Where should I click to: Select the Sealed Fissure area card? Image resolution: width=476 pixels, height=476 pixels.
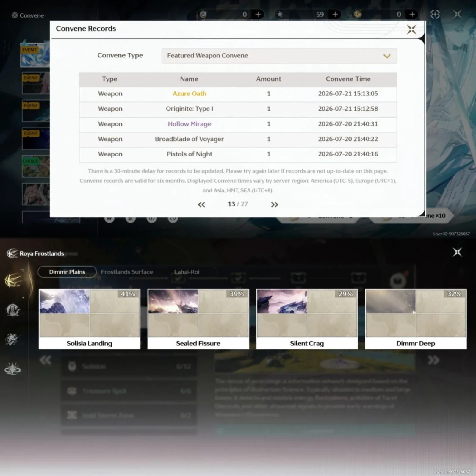tap(198, 319)
